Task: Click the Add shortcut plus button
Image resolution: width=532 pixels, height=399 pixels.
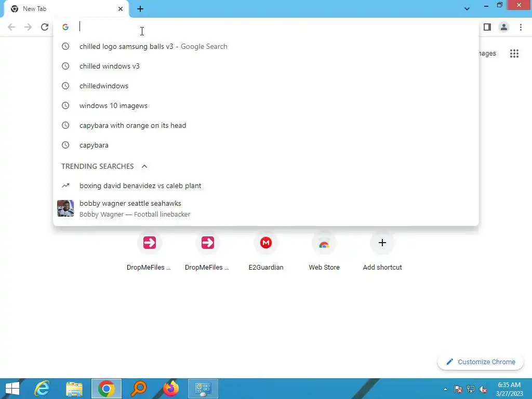Action: pos(382,243)
